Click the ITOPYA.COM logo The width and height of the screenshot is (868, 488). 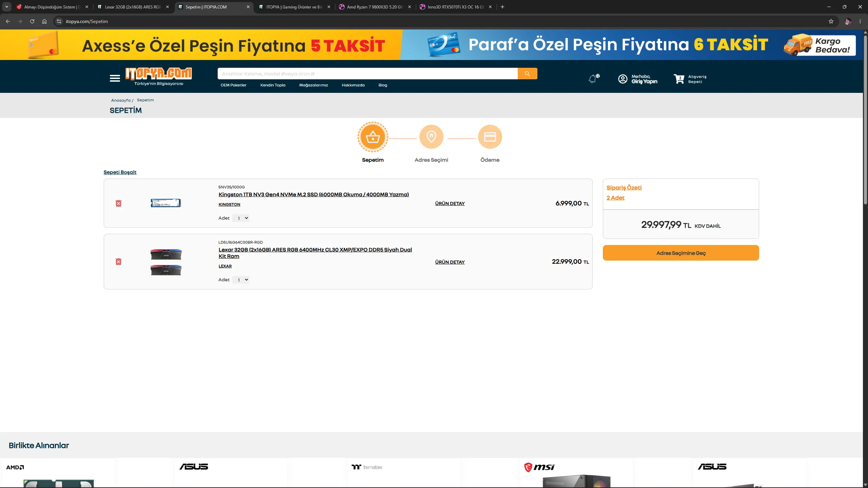[158, 76]
